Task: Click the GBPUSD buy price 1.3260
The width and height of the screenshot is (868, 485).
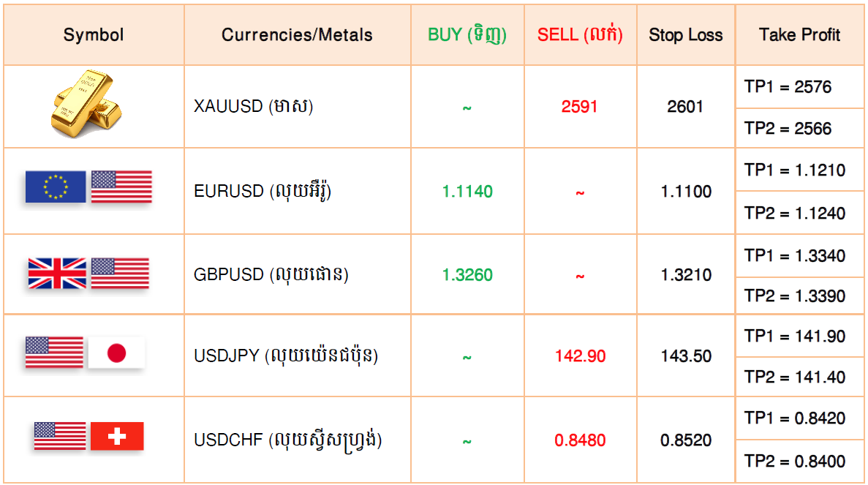Action: click(x=467, y=274)
